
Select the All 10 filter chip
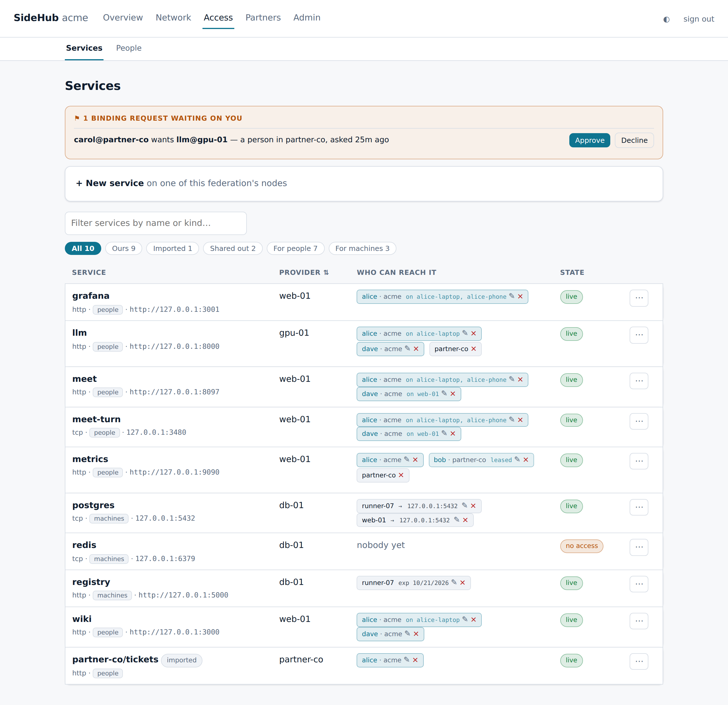coord(83,249)
